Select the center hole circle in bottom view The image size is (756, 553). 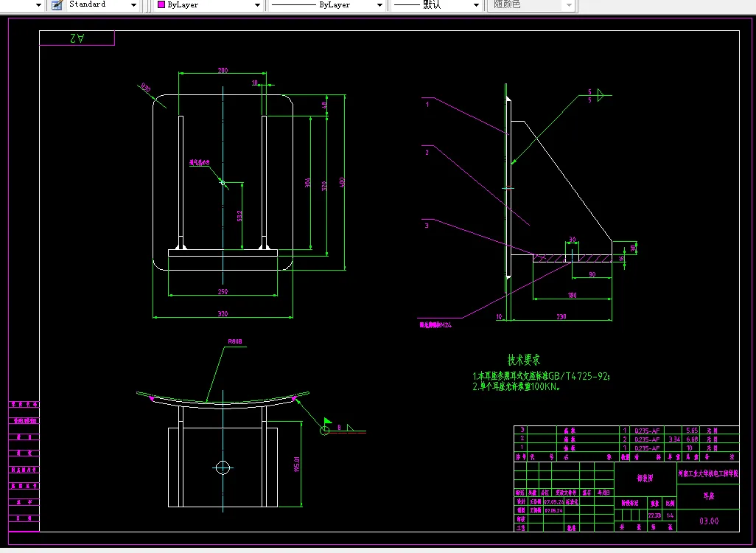(223, 467)
